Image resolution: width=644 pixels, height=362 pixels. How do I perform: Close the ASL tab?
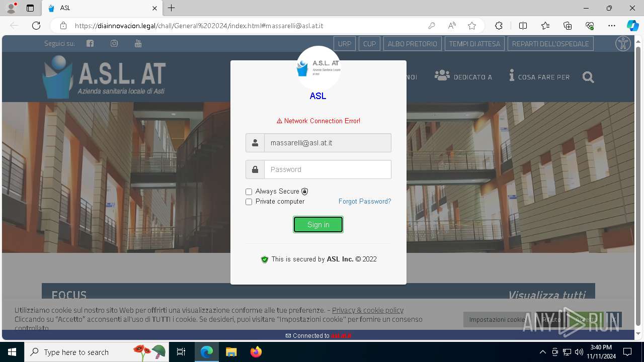(x=155, y=8)
